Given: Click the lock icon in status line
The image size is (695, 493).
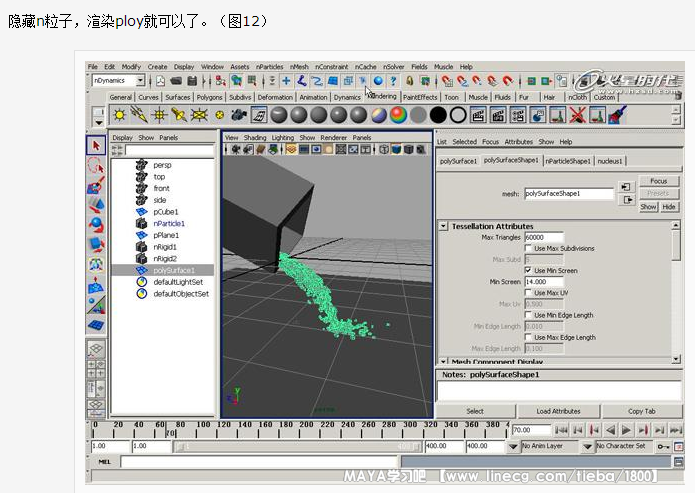Looking at the screenshot, I should coord(410,81).
